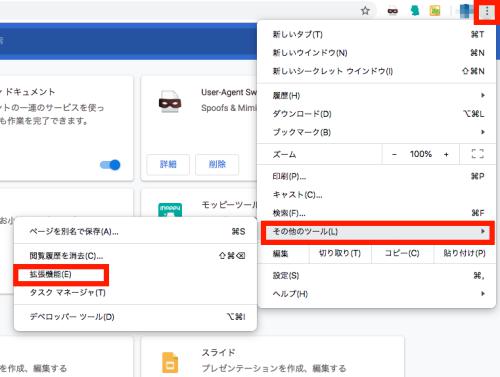Click 切り取り(T) cut button
Screen dimensions: 500x377
[x=340, y=253]
